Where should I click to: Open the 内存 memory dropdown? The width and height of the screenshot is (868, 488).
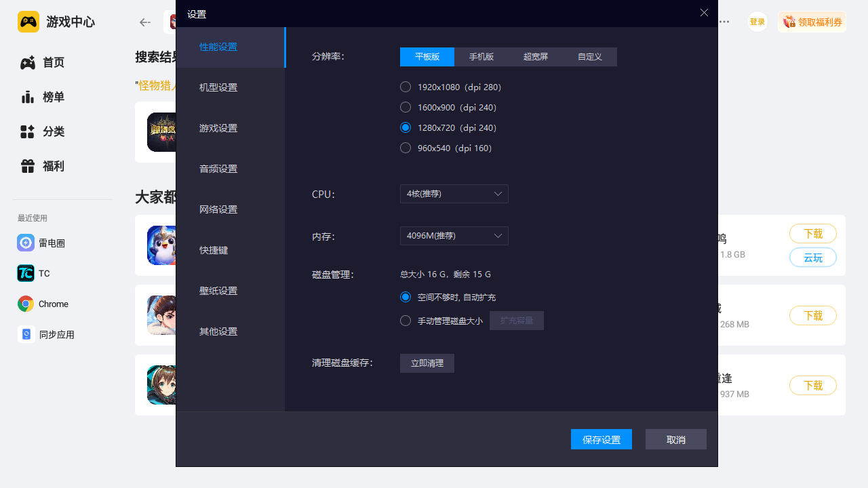point(454,236)
